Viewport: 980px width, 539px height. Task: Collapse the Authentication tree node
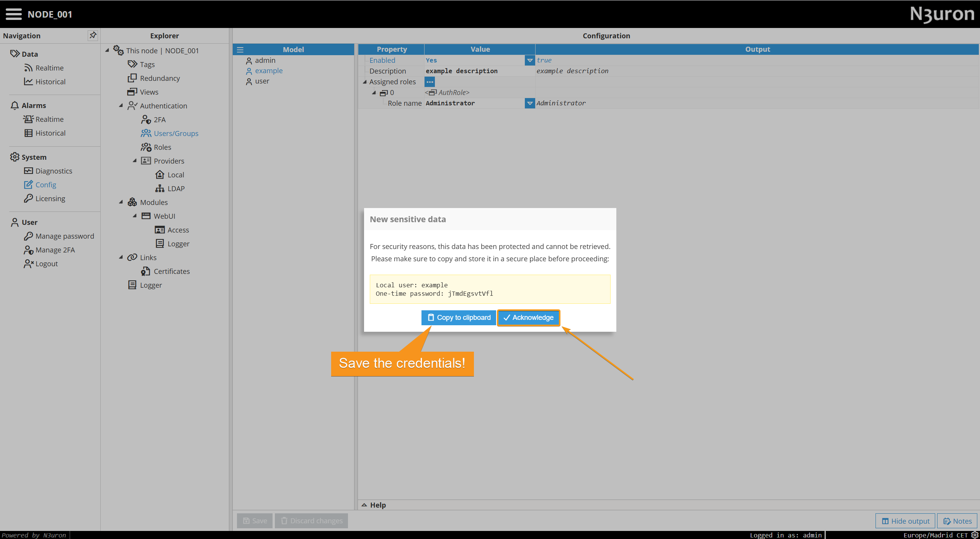121,105
